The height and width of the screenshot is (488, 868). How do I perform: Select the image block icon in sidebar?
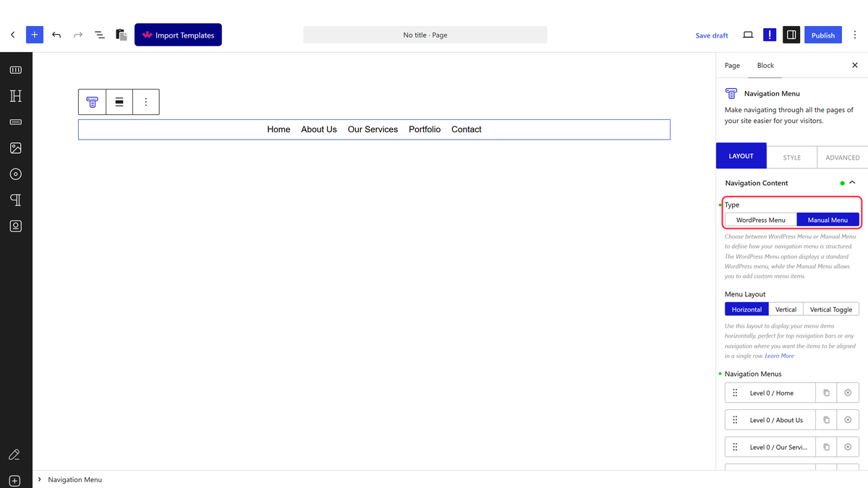(16, 148)
